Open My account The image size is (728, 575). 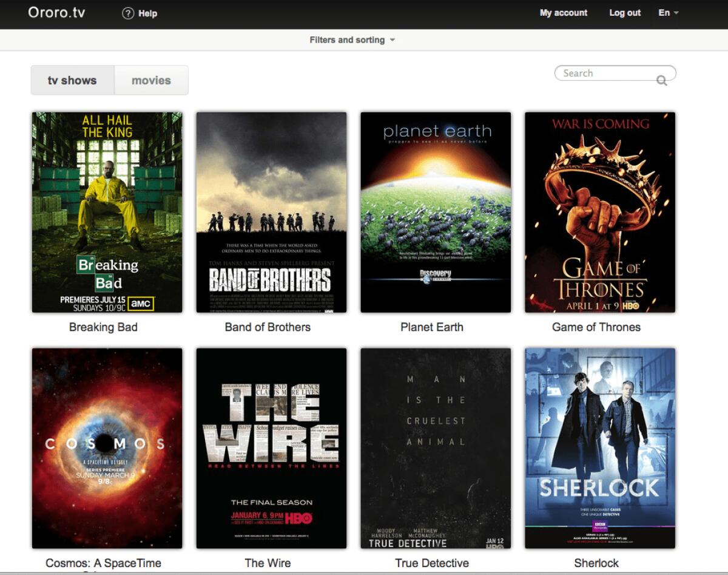coord(562,12)
